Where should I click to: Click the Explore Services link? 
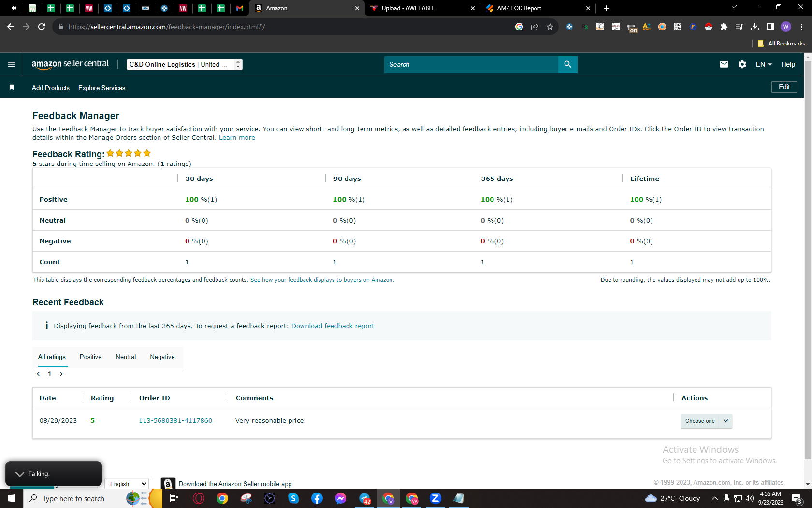(102, 88)
